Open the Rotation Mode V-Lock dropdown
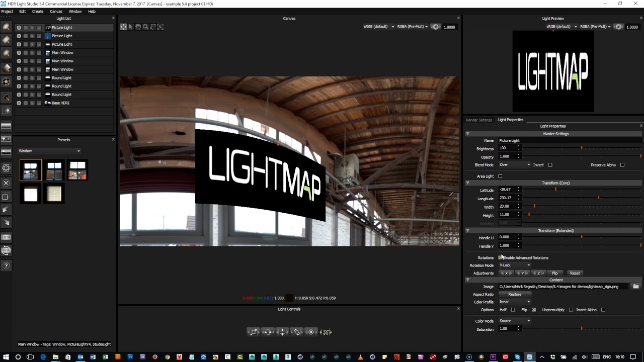The image size is (644, 362). click(515, 265)
